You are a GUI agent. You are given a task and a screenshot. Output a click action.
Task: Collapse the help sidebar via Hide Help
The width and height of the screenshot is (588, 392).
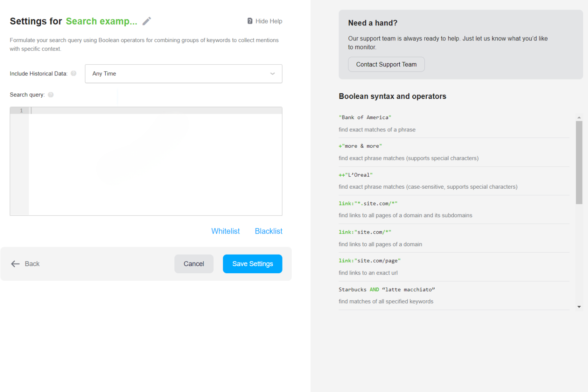coord(269,21)
